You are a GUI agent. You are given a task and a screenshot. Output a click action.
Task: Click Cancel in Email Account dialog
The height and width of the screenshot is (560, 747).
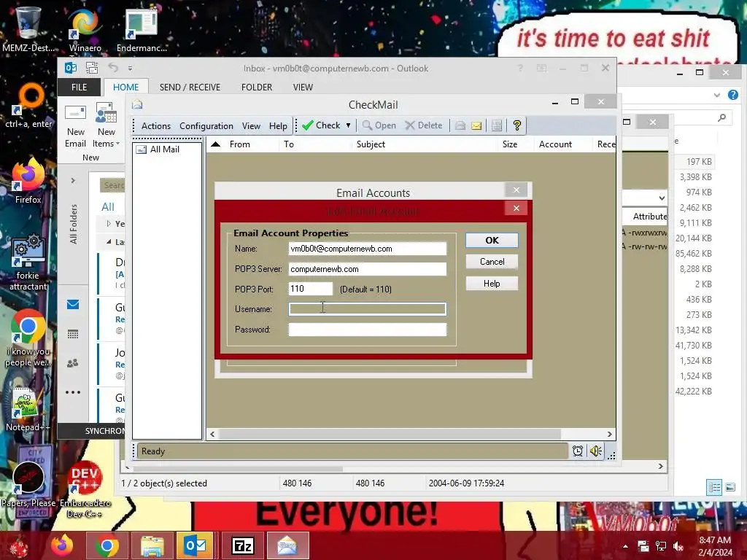492,262
